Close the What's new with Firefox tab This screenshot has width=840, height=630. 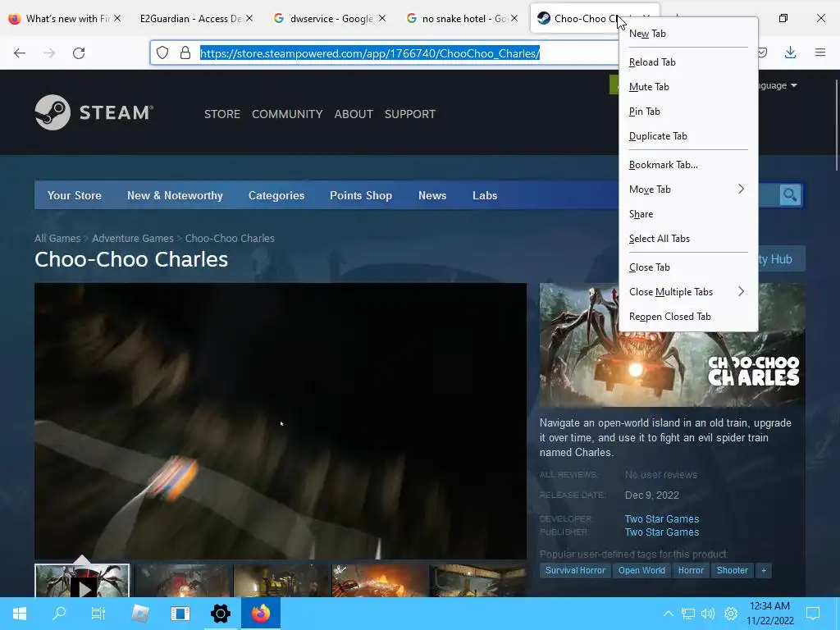117,18
